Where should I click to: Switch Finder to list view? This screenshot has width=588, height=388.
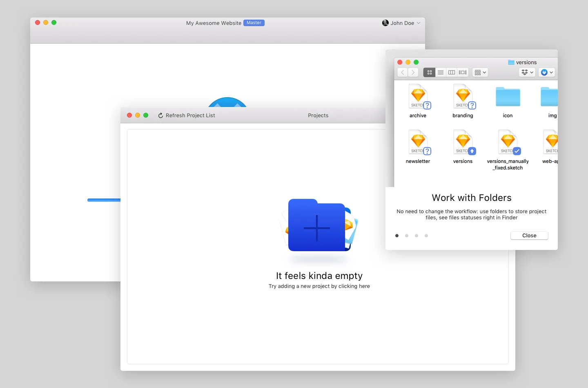441,72
